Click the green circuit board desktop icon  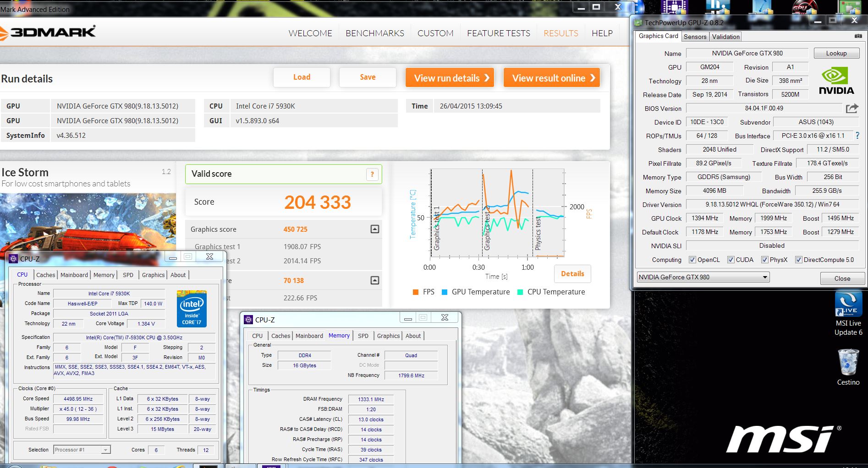tap(849, 7)
